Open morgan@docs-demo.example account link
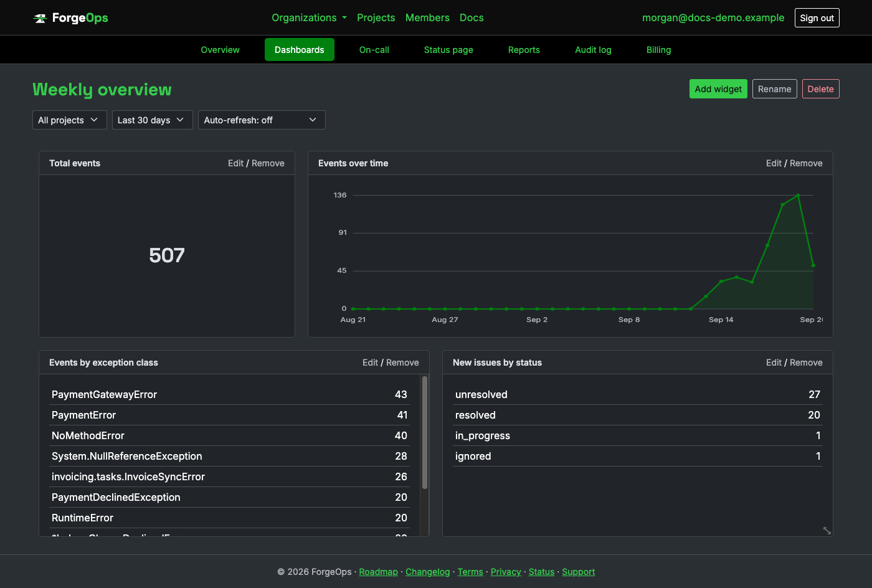Viewport: 872px width, 588px height. tap(713, 17)
